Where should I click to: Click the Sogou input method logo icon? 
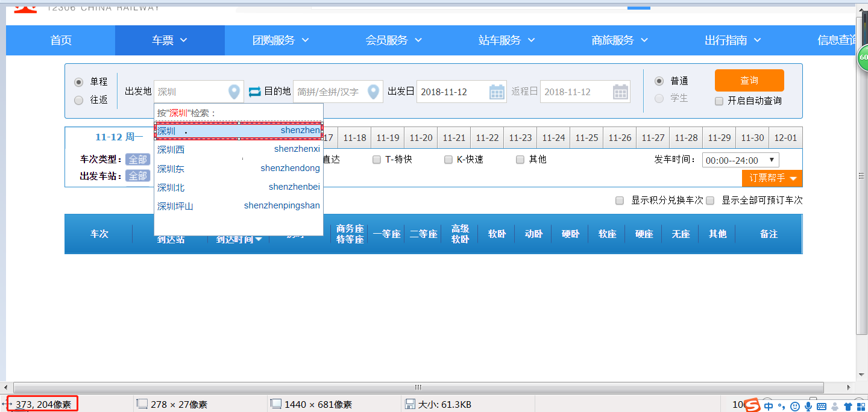pos(752,405)
